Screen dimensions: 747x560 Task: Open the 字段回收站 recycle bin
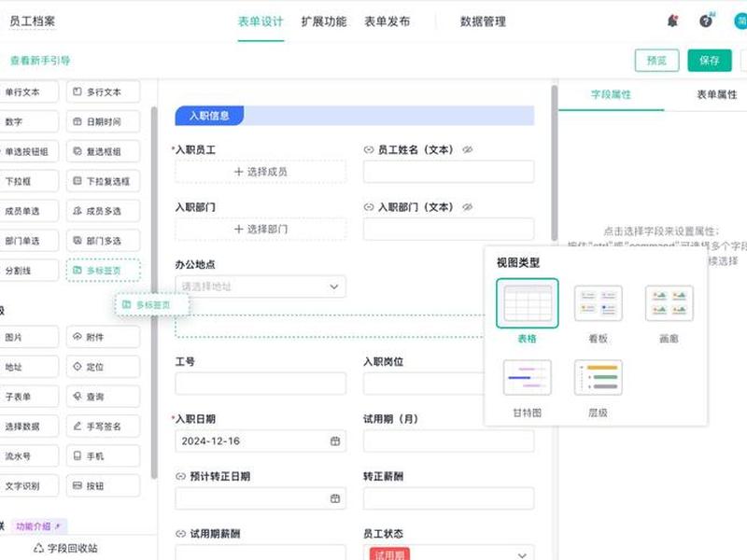tap(65, 549)
